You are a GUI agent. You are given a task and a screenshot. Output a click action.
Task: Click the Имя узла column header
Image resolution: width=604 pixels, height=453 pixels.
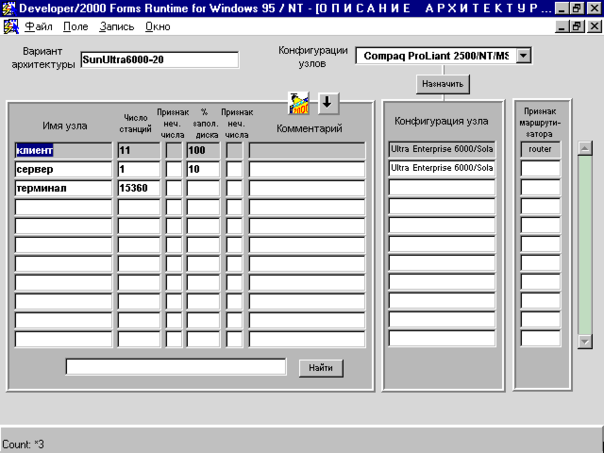coord(65,126)
